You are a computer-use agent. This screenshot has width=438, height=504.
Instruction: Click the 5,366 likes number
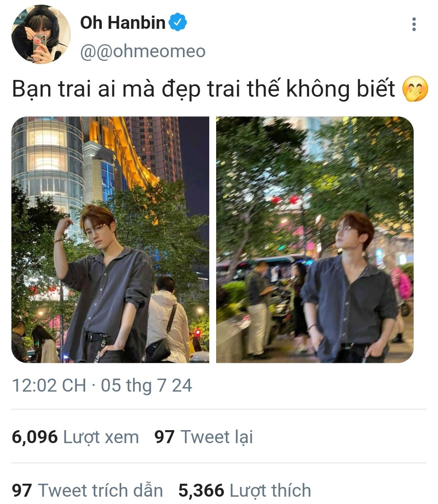click(201, 491)
